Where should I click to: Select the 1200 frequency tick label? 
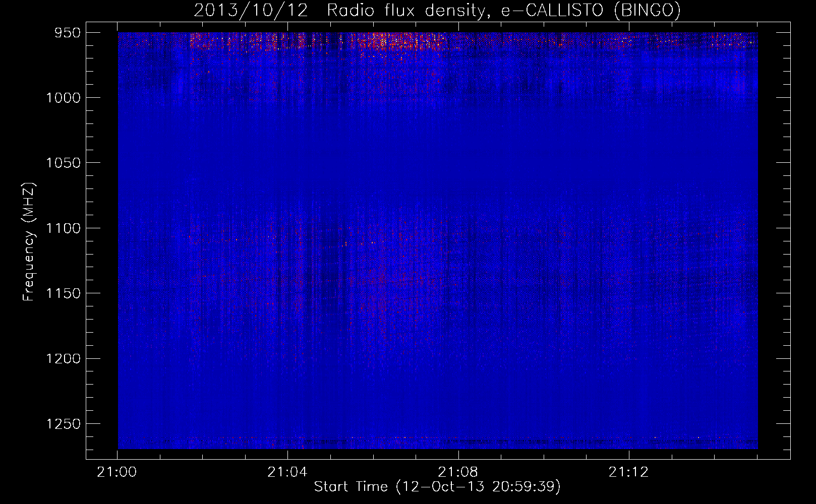64,358
